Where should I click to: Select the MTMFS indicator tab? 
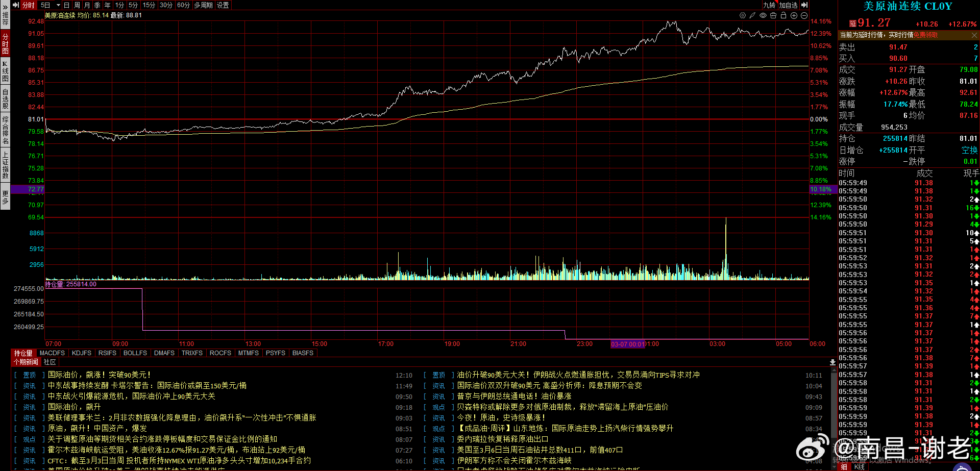coord(249,353)
